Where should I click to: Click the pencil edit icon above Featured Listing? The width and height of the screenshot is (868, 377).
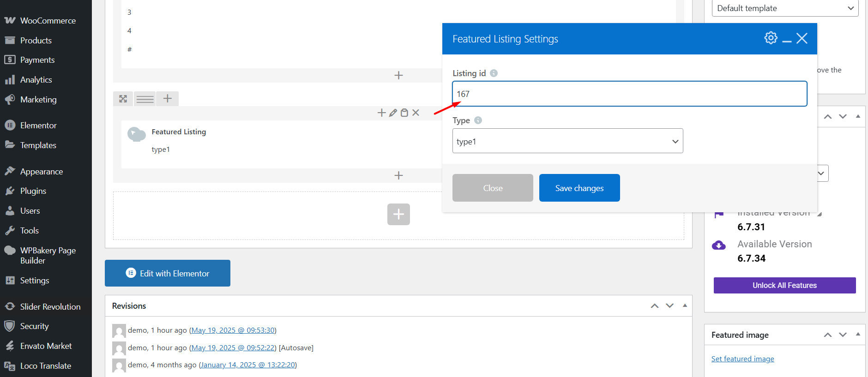[393, 113]
